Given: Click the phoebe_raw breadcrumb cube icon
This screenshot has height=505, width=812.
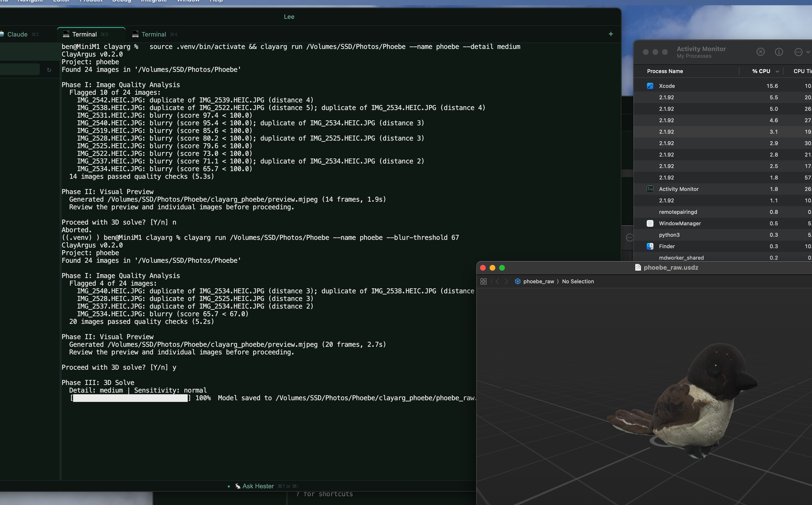Looking at the screenshot, I should 518,281.
